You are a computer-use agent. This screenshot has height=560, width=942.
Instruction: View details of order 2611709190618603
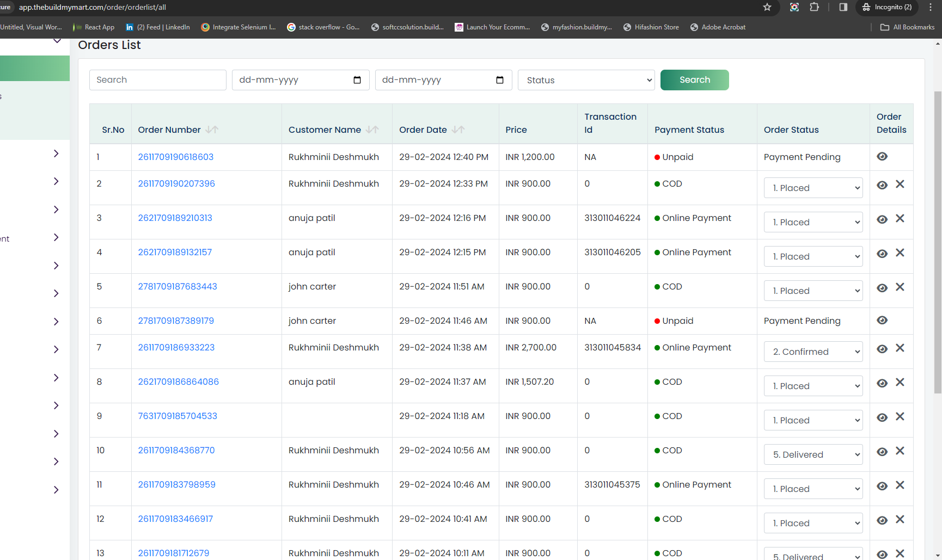click(882, 157)
